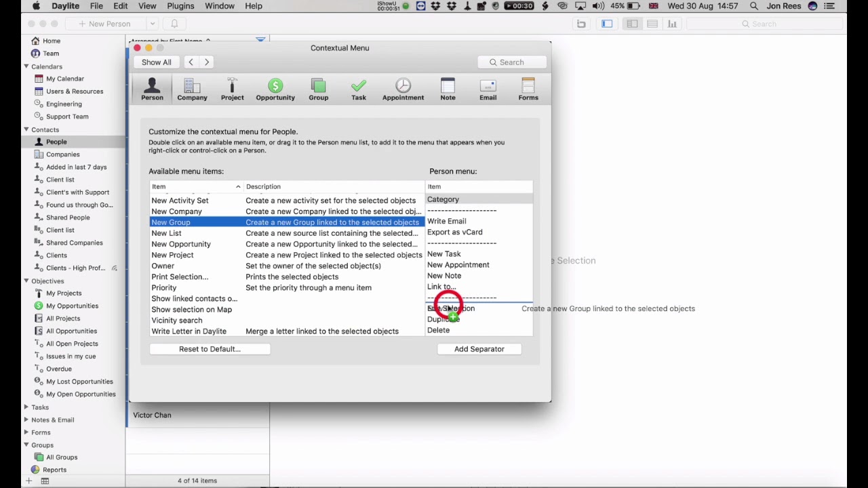This screenshot has height=488, width=868.
Task: Click the Description column header
Action: tap(334, 186)
